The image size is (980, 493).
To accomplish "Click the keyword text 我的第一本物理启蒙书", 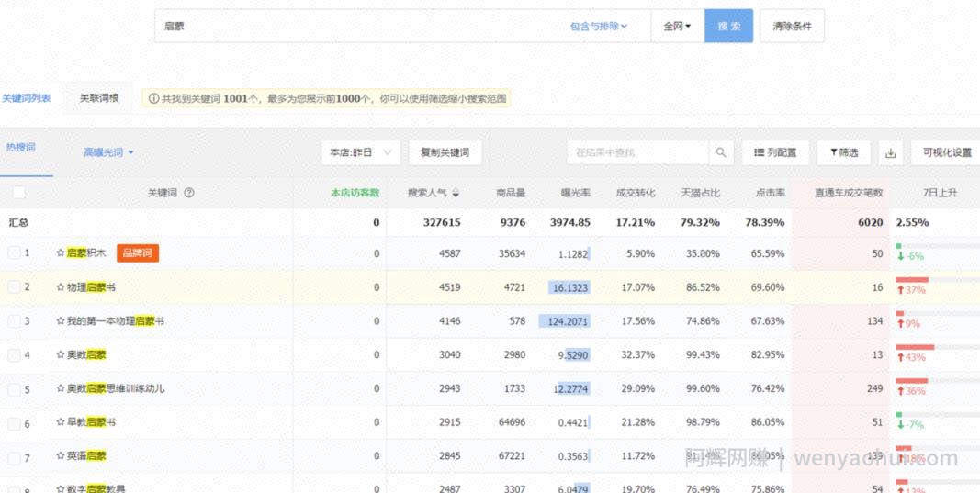I will 116,321.
